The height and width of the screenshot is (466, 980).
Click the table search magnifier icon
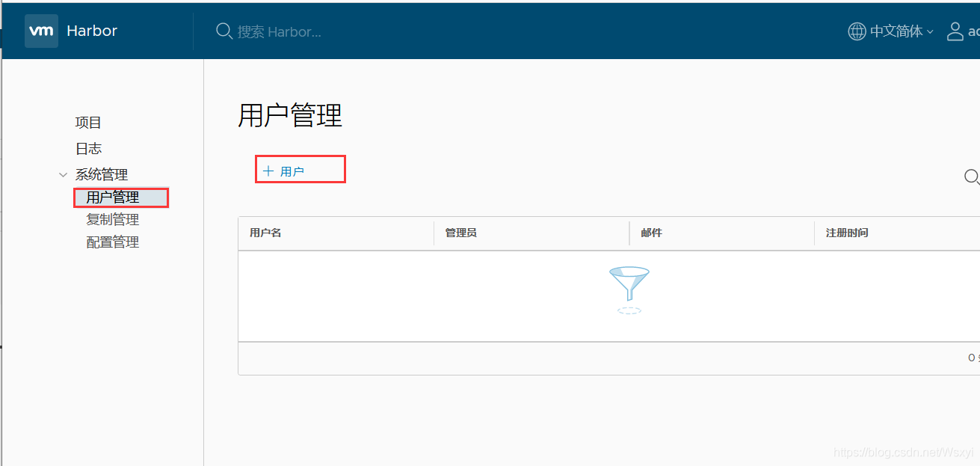[972, 177]
